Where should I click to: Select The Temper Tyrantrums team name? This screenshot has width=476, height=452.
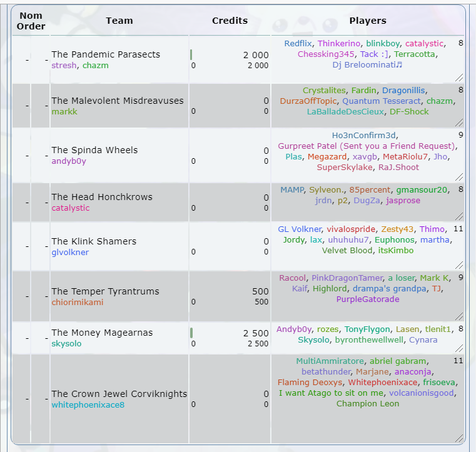coord(105,291)
